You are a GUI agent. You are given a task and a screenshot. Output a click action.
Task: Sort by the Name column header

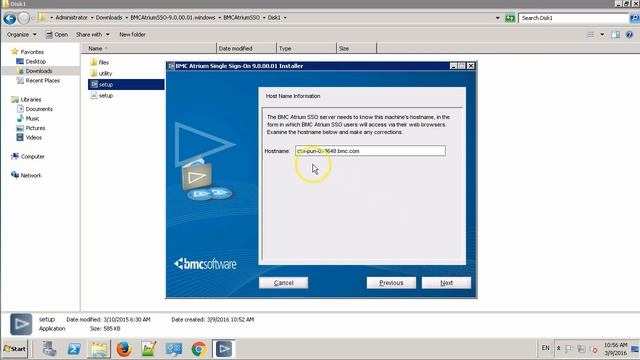[149, 48]
